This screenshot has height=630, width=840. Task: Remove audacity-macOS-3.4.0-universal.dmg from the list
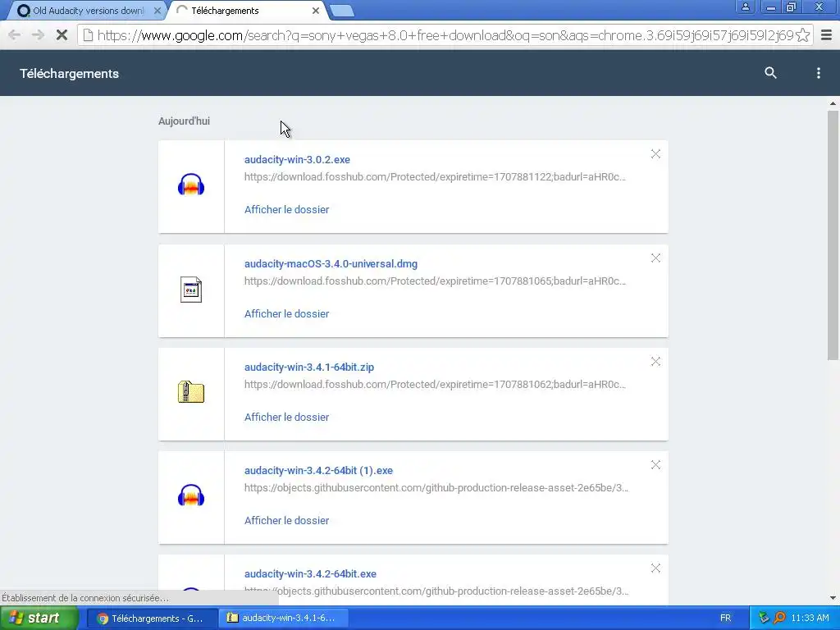(655, 258)
